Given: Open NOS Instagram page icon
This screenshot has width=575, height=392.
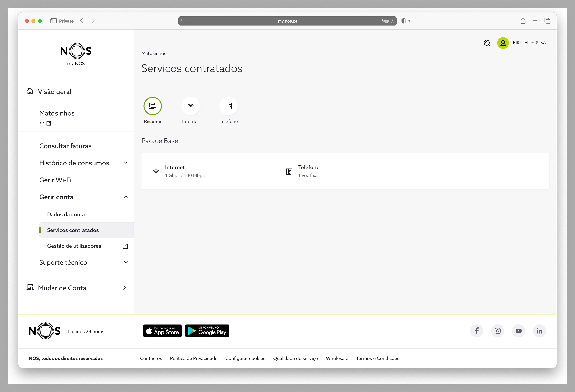Looking at the screenshot, I should [x=498, y=331].
